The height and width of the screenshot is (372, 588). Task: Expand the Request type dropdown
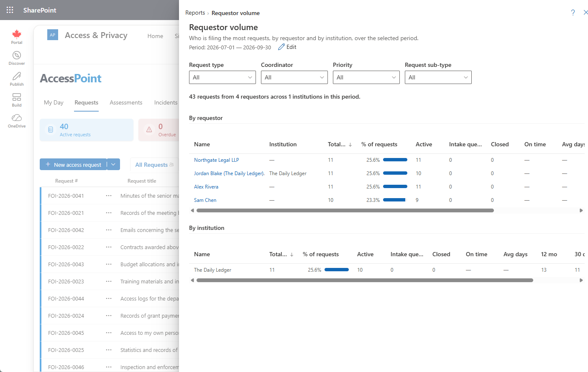[222, 77]
